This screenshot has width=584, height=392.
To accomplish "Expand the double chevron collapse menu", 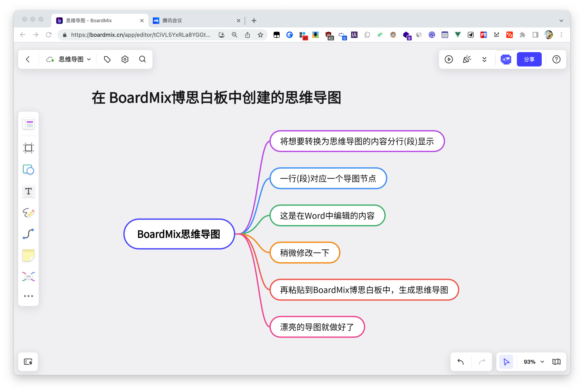I will (x=484, y=59).
